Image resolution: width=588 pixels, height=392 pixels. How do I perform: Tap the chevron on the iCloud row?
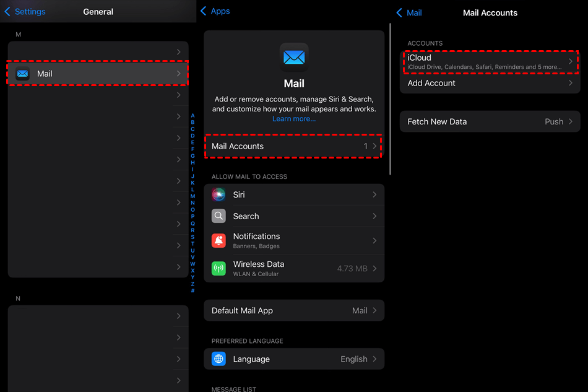point(571,61)
